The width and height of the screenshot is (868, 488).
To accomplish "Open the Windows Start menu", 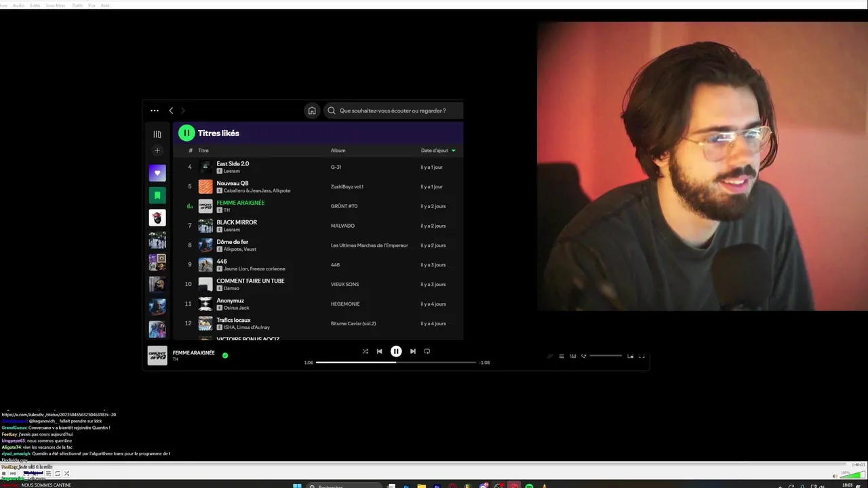I will pyautogui.click(x=296, y=486).
